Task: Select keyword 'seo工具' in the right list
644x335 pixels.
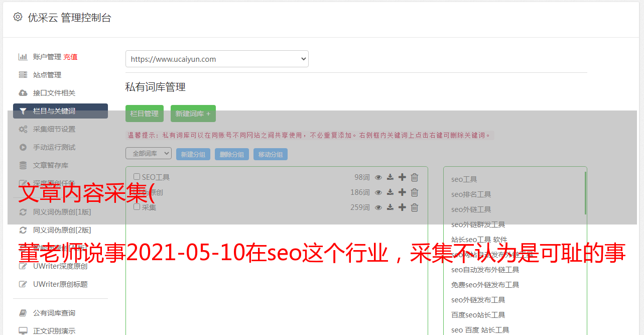Action: click(x=464, y=179)
